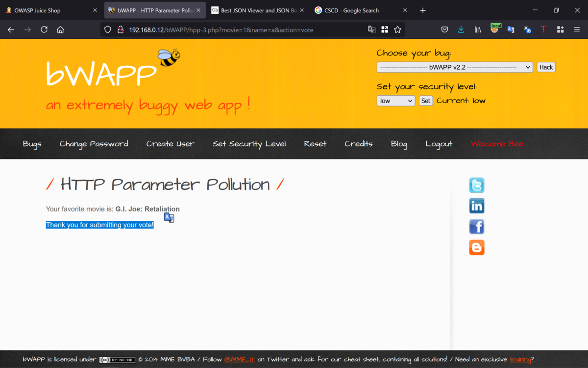Open Twitter social icon

click(477, 185)
